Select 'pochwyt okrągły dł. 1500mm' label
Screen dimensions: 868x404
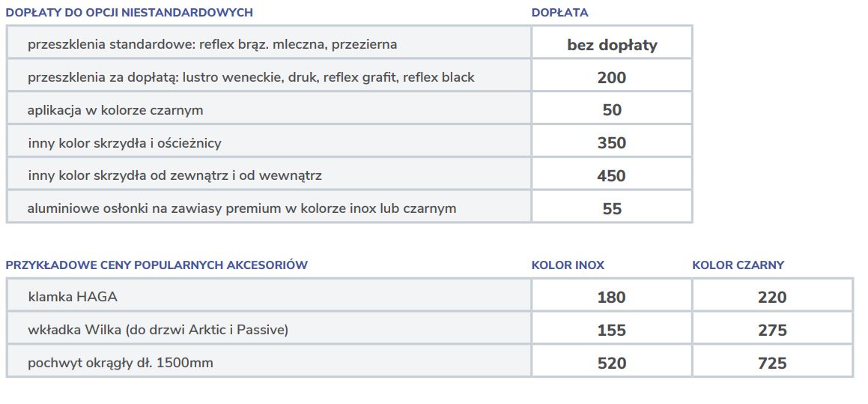point(121,363)
